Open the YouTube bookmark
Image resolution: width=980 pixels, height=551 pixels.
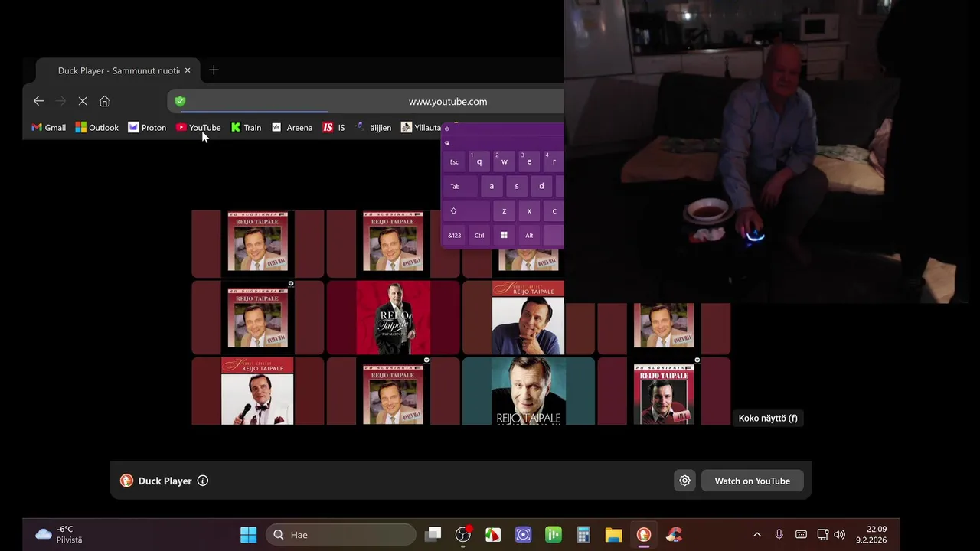click(x=198, y=128)
